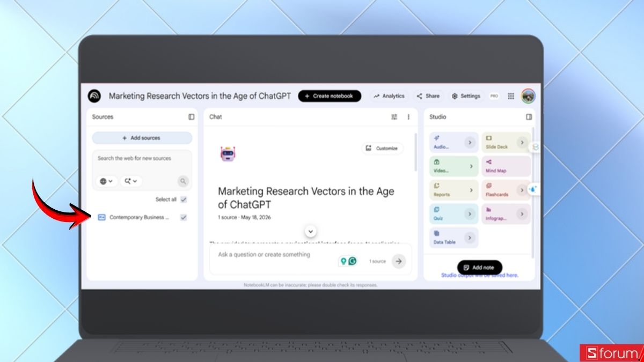This screenshot has height=362, width=644.
Task: Click the Data Table tile icon
Action: [436, 233]
